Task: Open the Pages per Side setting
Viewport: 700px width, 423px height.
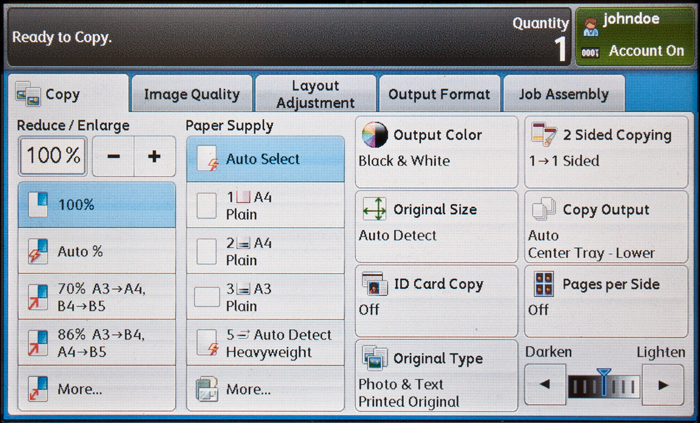Action: [x=605, y=296]
